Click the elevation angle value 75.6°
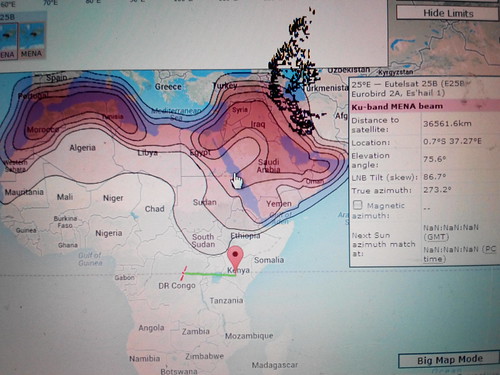Image resolution: width=500 pixels, height=375 pixels. coord(435,159)
